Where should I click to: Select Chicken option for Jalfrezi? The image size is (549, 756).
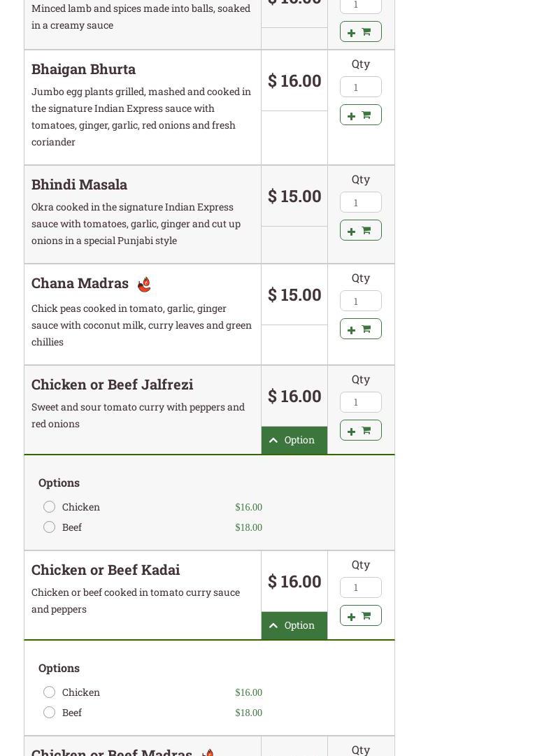click(49, 506)
